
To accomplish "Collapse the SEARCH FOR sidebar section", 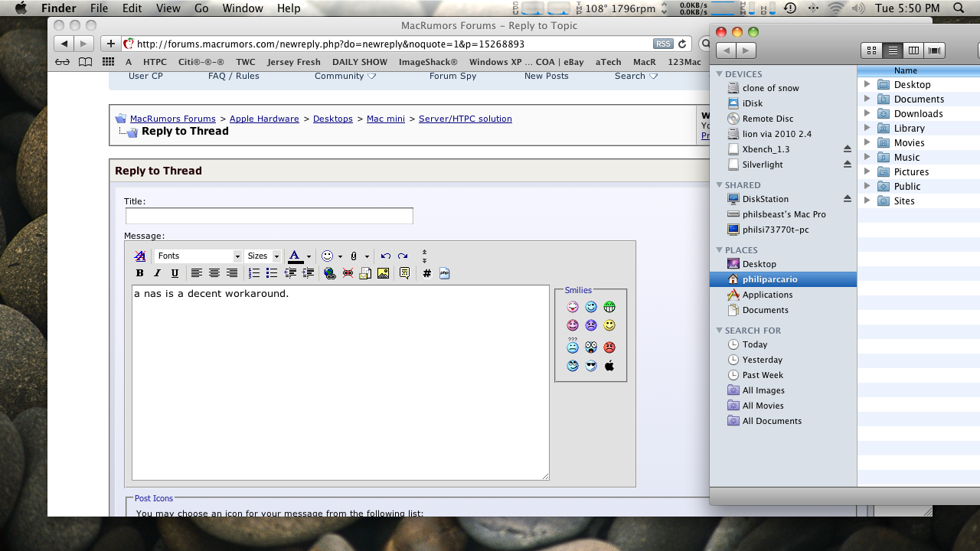I will tap(719, 331).
